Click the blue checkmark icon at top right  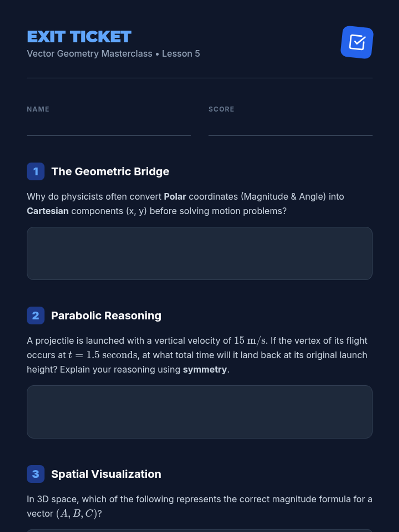pos(357,42)
